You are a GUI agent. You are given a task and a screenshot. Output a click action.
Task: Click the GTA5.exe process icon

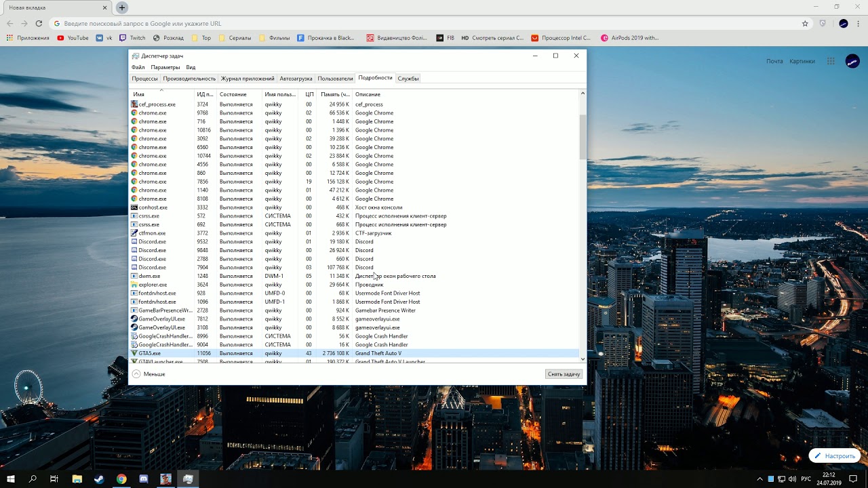point(134,353)
